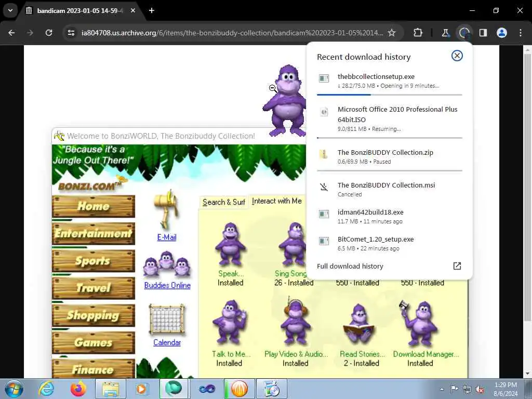Open the E-Mail link
Viewport: 532px width, 399px height.
167,237
